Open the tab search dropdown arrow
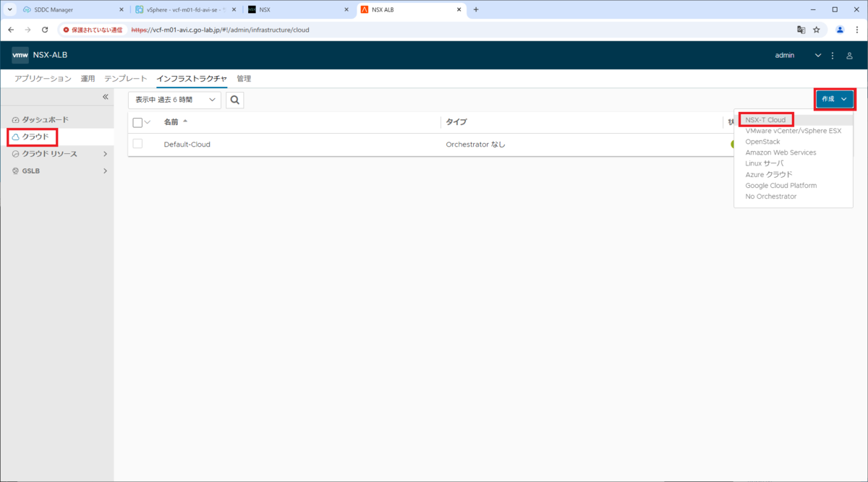This screenshot has width=868, height=482. (9, 9)
